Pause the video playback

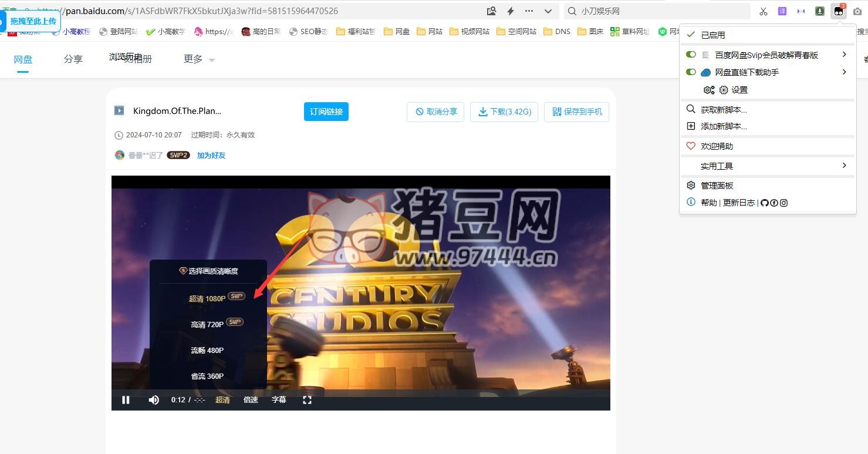click(x=126, y=400)
